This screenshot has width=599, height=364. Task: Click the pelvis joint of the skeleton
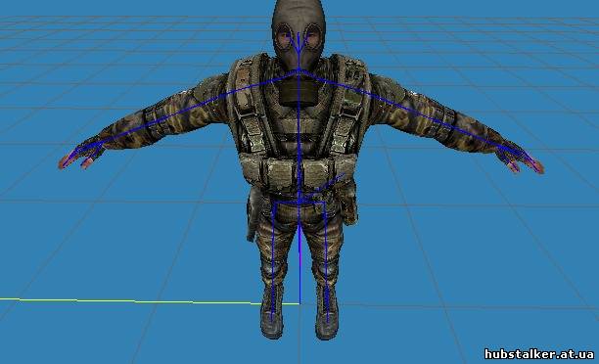point(299,201)
